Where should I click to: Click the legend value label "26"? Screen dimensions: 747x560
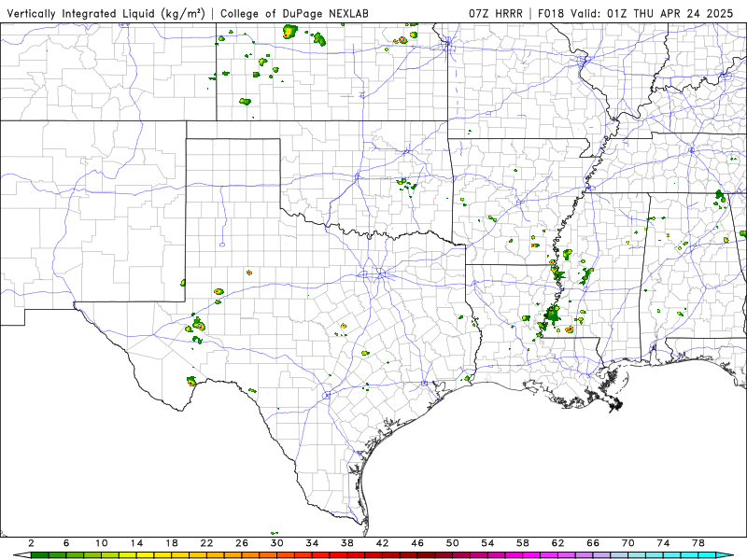(x=242, y=543)
